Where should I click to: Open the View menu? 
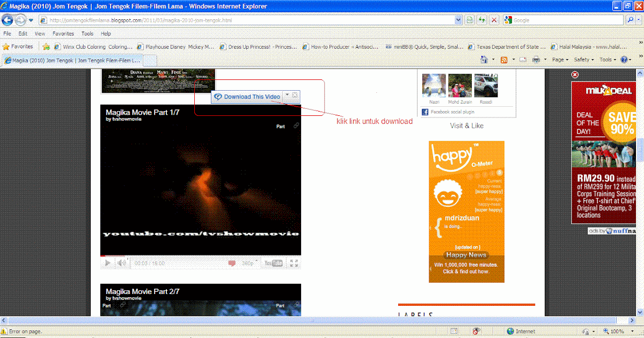point(40,33)
